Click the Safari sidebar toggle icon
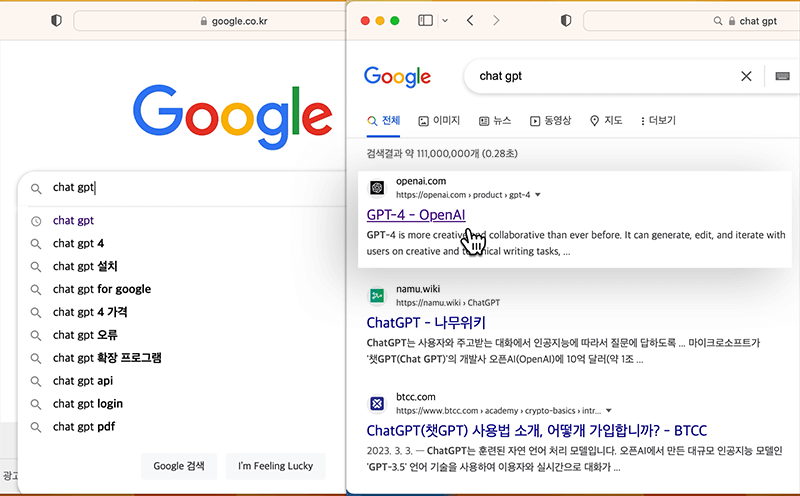 426,20
